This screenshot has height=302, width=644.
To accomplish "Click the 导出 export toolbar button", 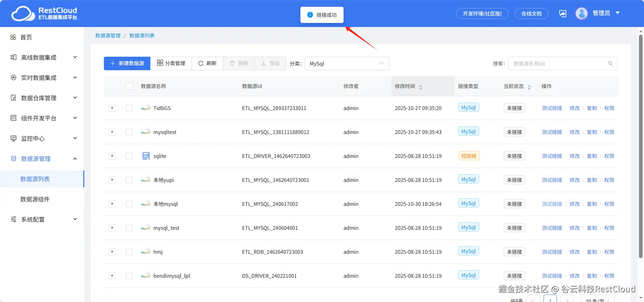I will [x=270, y=63].
